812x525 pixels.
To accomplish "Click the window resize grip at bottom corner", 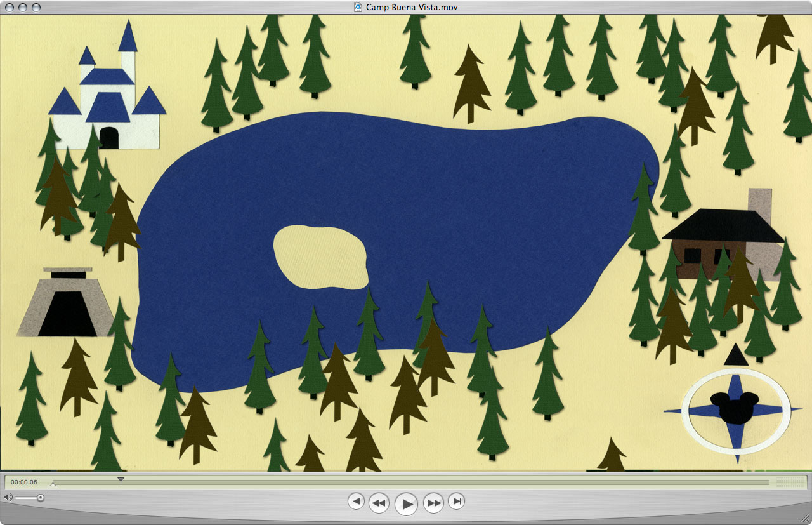I will (x=805, y=518).
